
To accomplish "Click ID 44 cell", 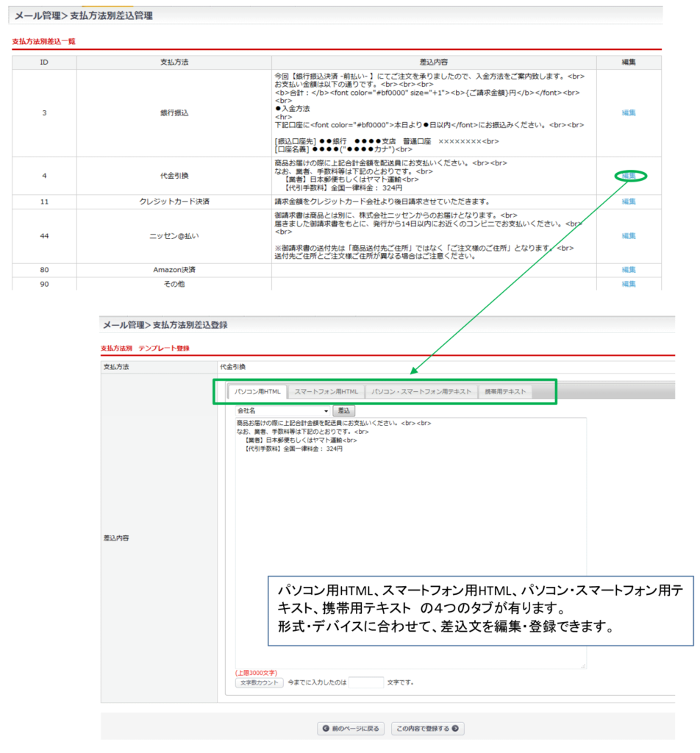I will tap(44, 236).
